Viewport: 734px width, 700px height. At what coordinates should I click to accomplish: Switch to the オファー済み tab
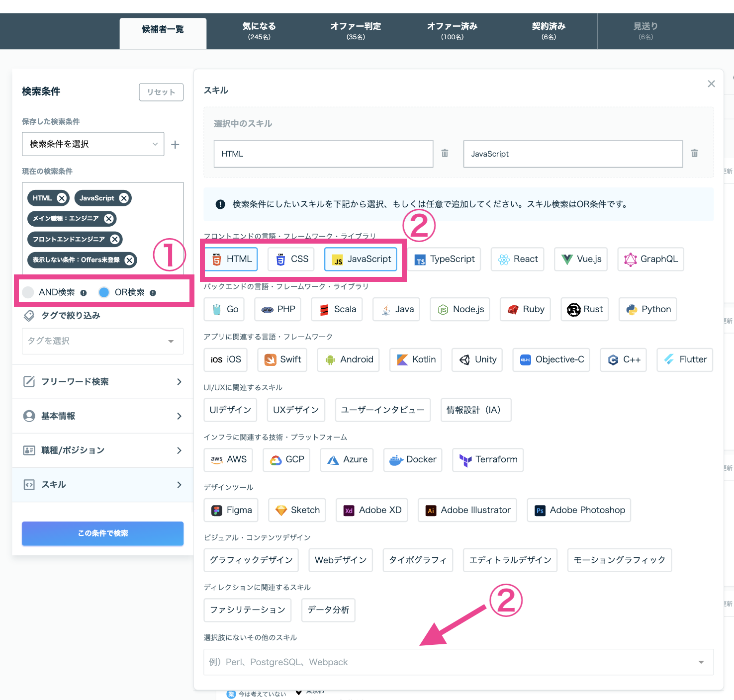(452, 31)
